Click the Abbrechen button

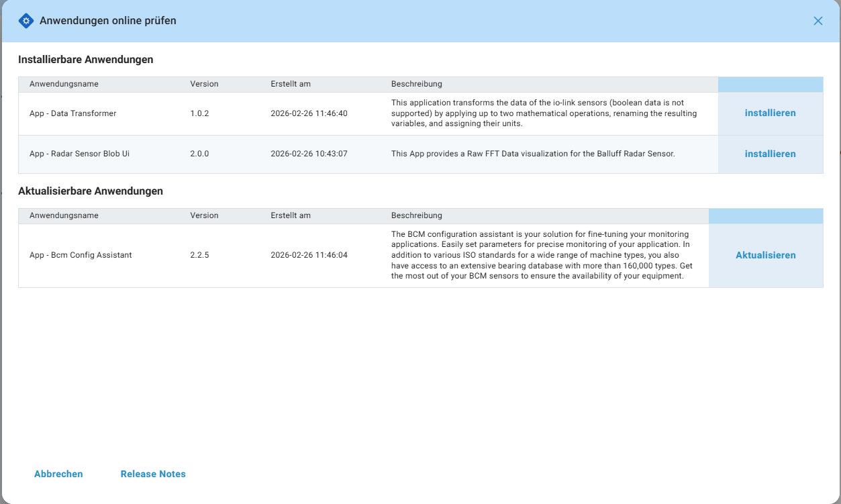coord(58,474)
